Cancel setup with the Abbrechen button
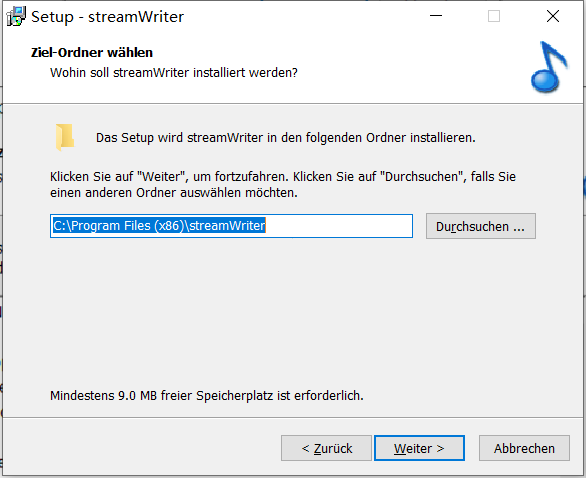586x478 pixels. point(524,448)
